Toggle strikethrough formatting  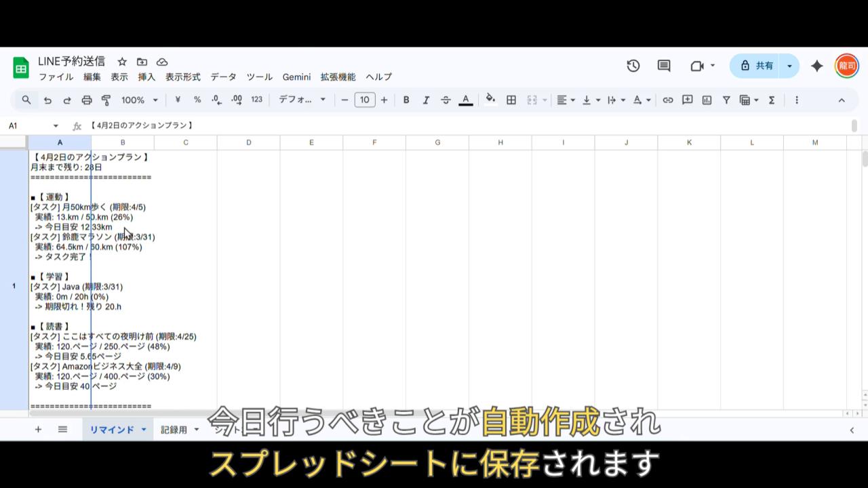[446, 100]
